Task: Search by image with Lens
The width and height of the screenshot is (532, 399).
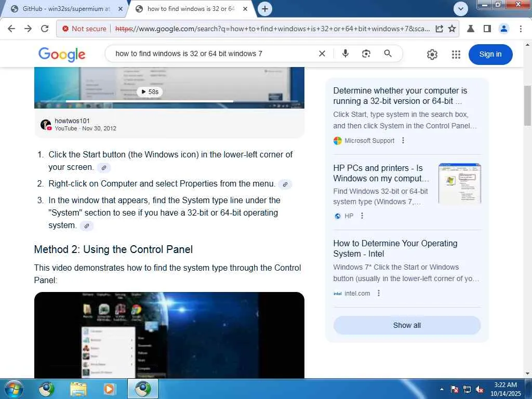Action: (366, 54)
